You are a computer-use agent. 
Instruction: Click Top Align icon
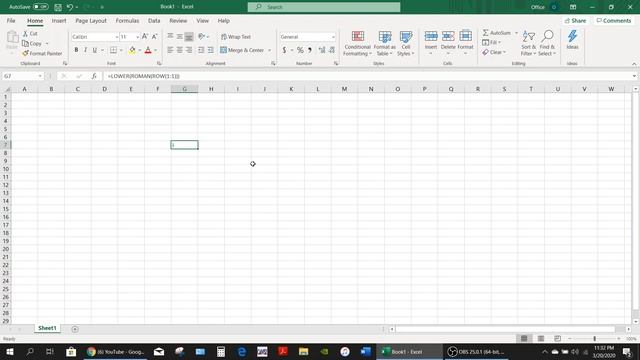pos(170,37)
